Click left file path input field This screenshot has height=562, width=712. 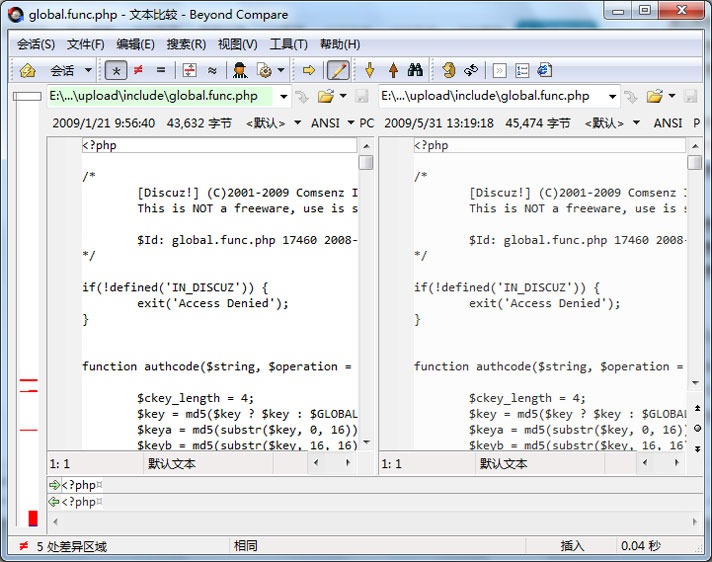pyautogui.click(x=161, y=96)
